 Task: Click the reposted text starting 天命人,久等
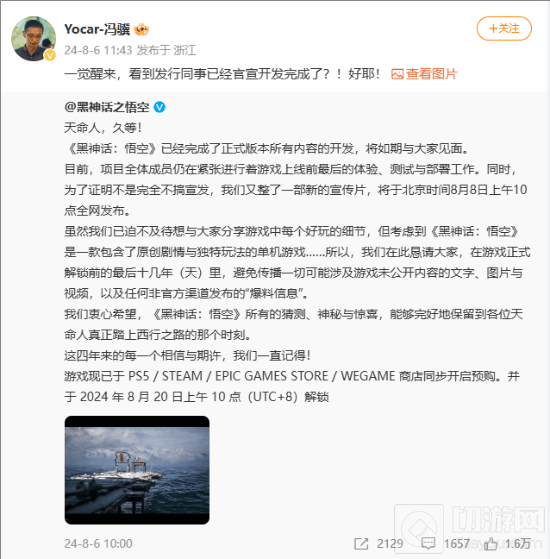tap(297, 262)
